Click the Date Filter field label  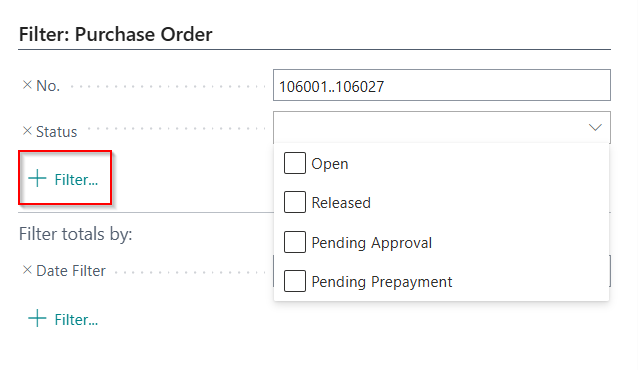pyautogui.click(x=71, y=271)
